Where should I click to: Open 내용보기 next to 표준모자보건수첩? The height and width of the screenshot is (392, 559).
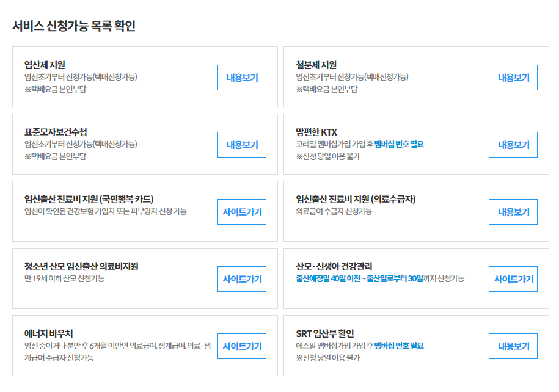(241, 145)
